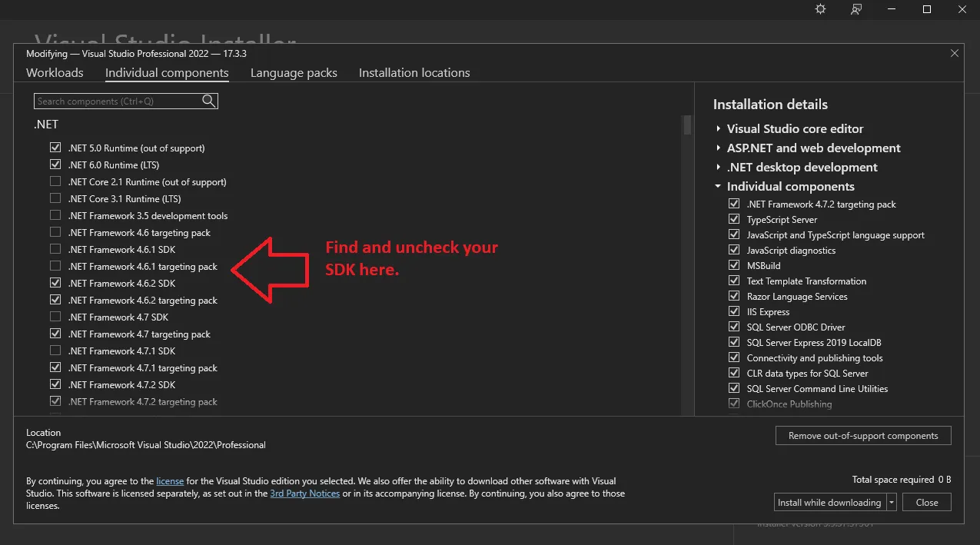
Task: Select the Individual components tab
Action: [167, 72]
